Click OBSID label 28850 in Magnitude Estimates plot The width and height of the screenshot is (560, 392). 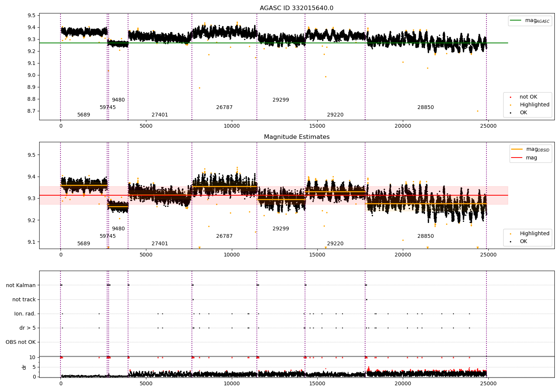426,236
